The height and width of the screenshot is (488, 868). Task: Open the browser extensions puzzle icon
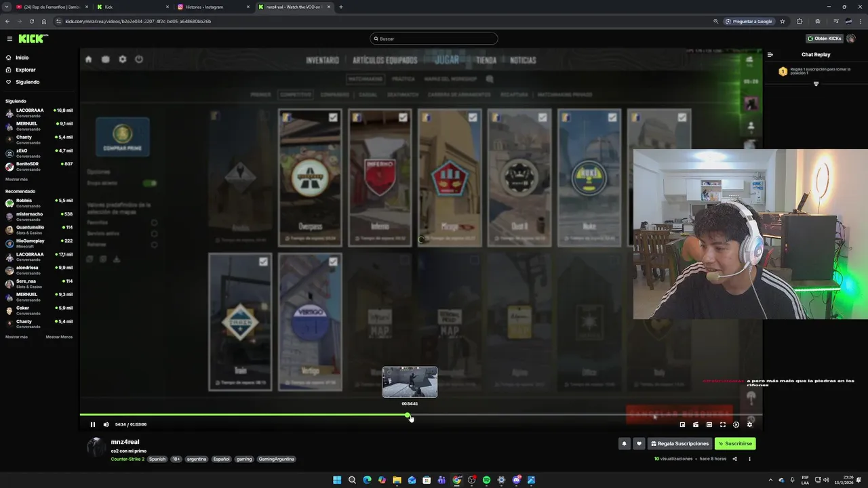(800, 21)
